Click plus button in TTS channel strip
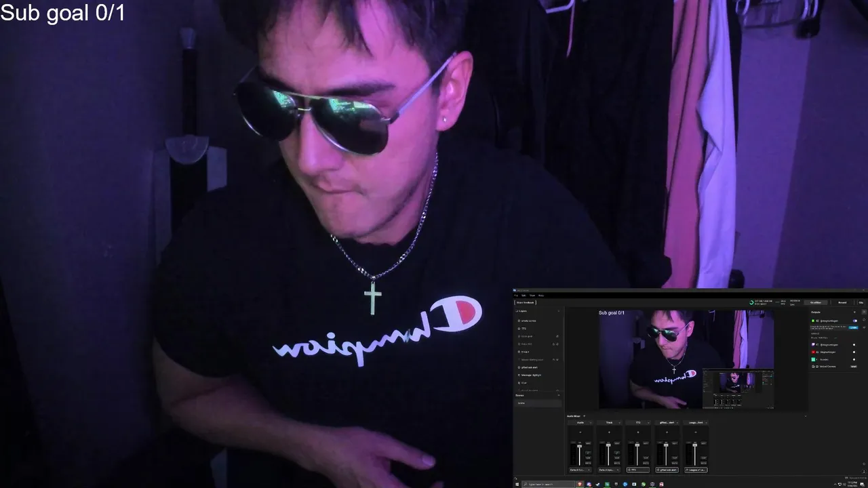Viewport: 868px width, 488px height. tap(637, 432)
